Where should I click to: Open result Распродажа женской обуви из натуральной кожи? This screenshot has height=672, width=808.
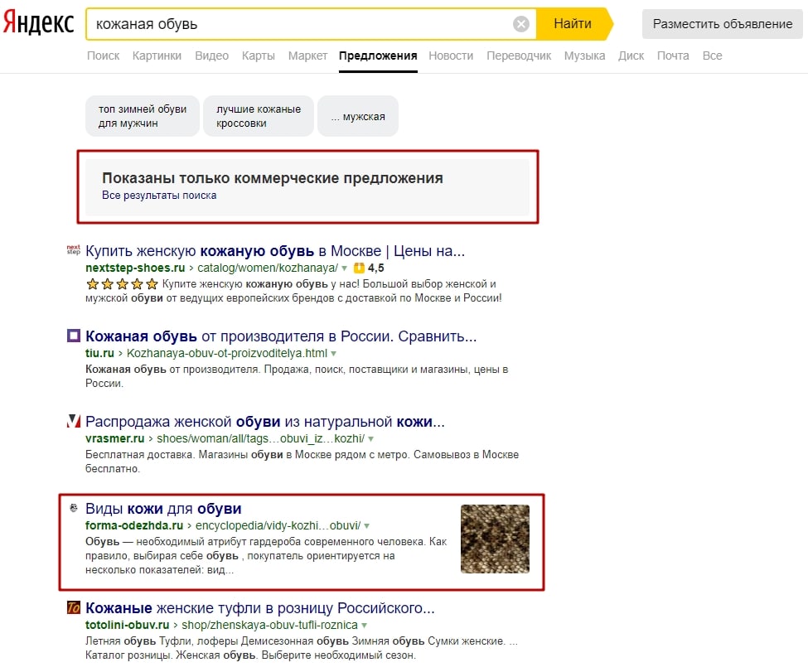tap(265, 422)
